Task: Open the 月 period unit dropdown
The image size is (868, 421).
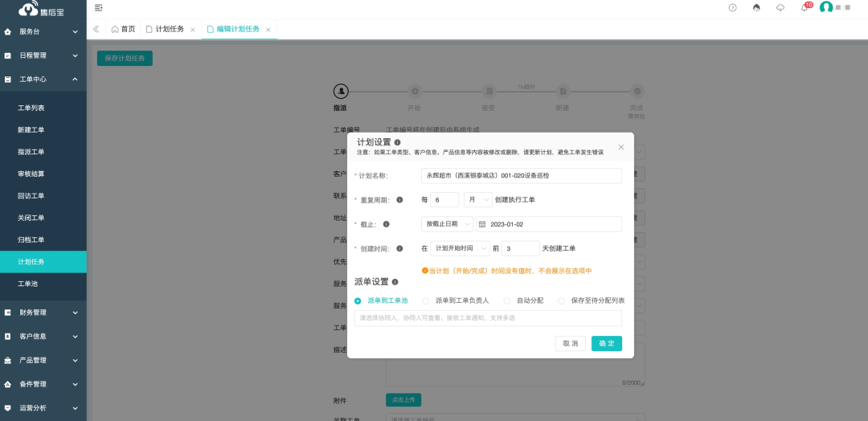Action: coord(477,200)
